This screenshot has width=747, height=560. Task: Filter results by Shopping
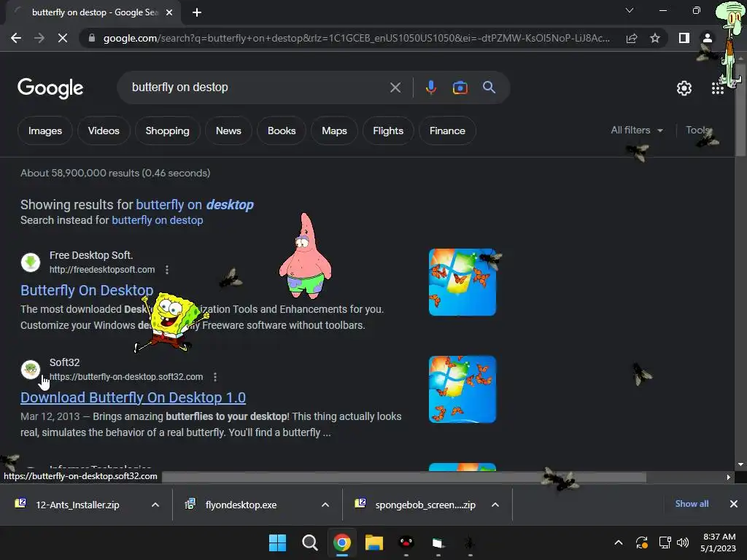pyautogui.click(x=167, y=131)
